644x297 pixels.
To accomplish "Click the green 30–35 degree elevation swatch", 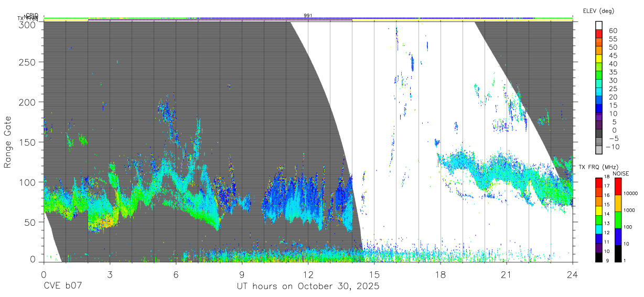I will (599, 76).
